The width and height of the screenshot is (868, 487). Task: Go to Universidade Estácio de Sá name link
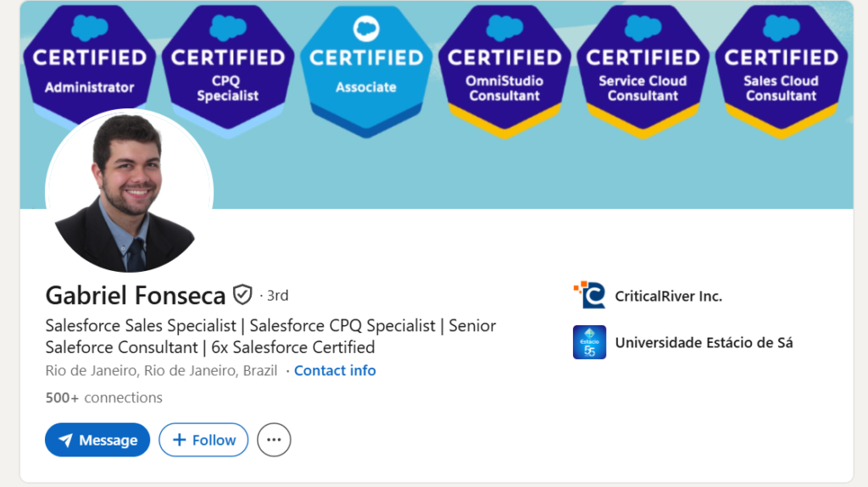tap(704, 342)
